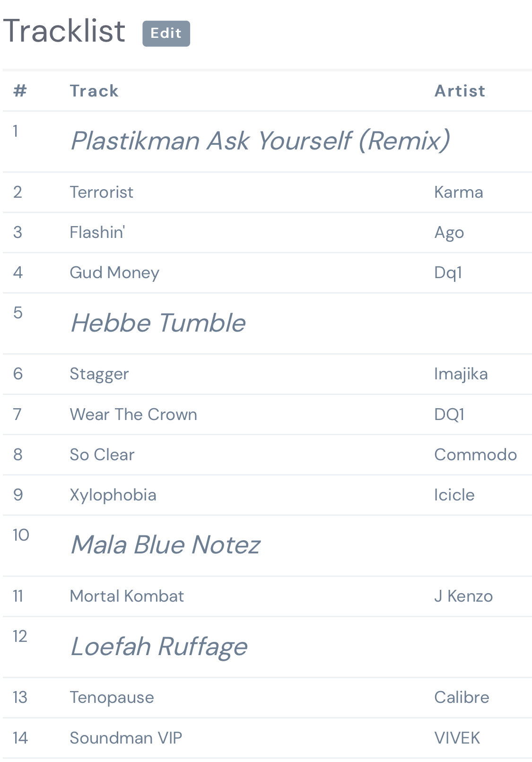532x762 pixels.
Task: Click the Mortal Kombat track
Action: (x=127, y=596)
